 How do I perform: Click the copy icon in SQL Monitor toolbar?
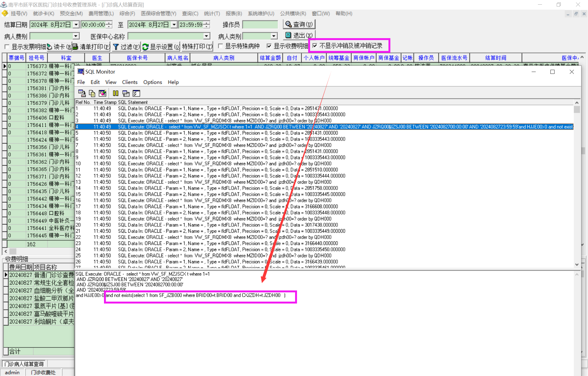click(92, 93)
